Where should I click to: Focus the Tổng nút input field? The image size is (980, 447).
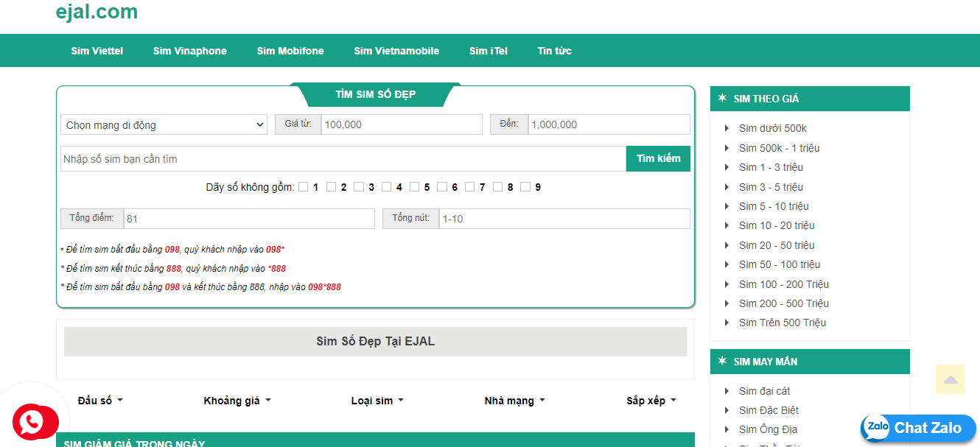point(564,219)
